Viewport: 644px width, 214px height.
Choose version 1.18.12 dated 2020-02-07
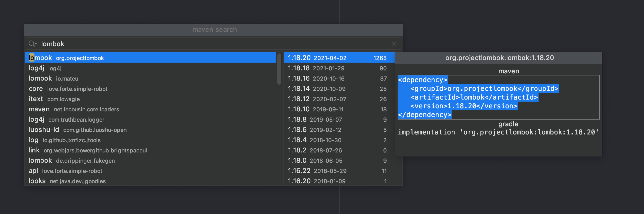point(339,99)
